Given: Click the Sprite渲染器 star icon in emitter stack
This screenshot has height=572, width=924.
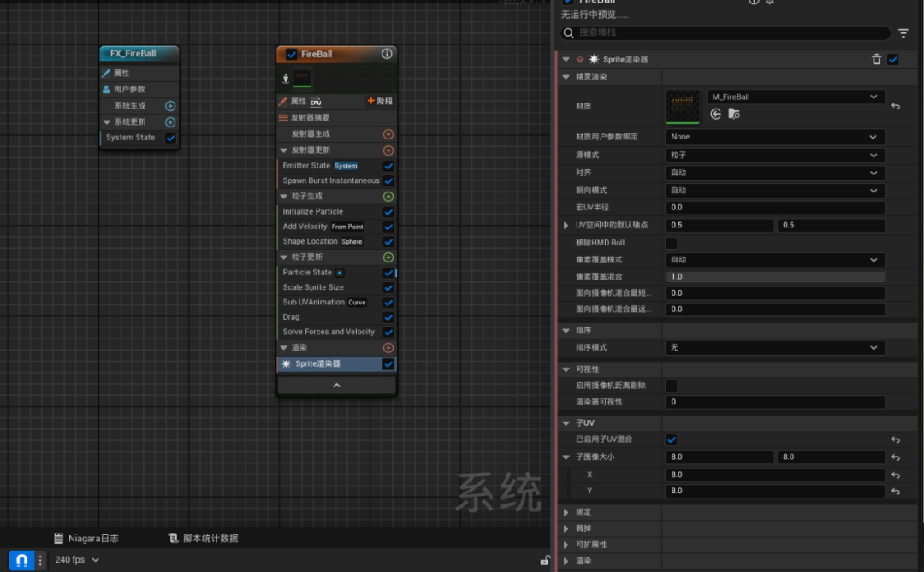Looking at the screenshot, I should click(x=286, y=364).
